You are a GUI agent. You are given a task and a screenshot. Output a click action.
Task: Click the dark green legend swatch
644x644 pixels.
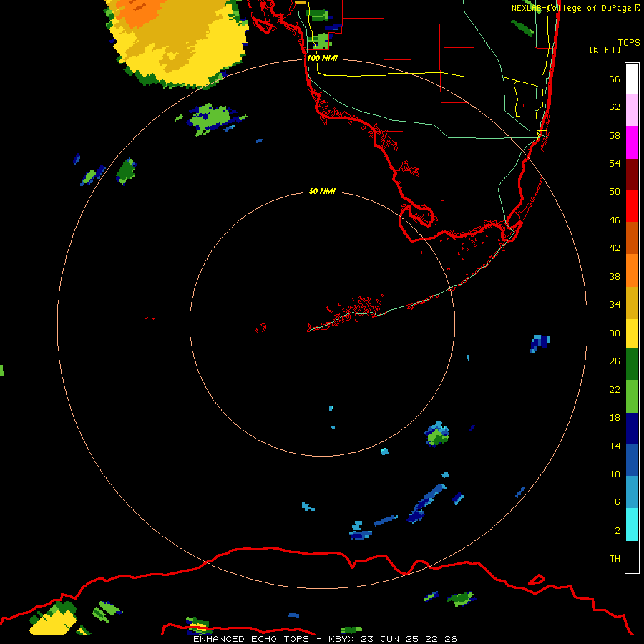(632, 364)
